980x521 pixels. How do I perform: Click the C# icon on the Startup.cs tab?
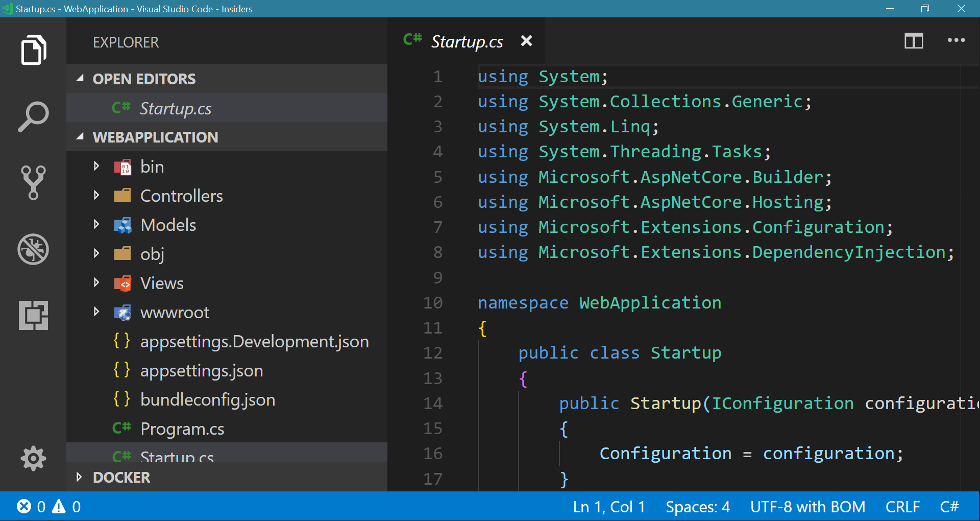click(x=412, y=39)
